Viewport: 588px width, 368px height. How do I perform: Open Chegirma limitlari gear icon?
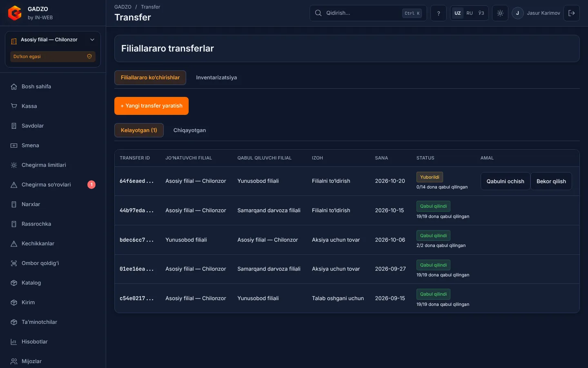tap(14, 165)
